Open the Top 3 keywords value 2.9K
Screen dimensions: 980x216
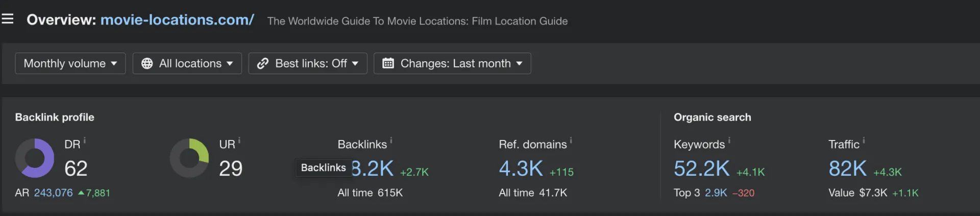point(716,193)
